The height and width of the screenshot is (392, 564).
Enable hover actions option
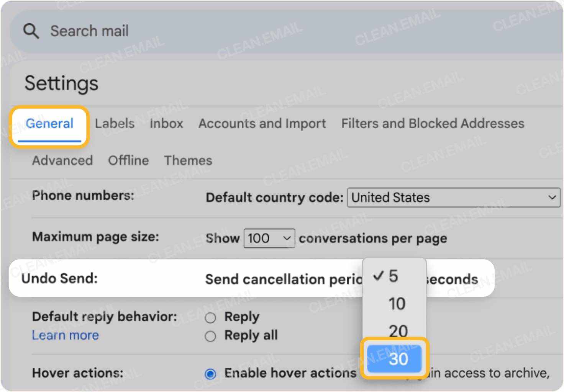click(x=210, y=374)
